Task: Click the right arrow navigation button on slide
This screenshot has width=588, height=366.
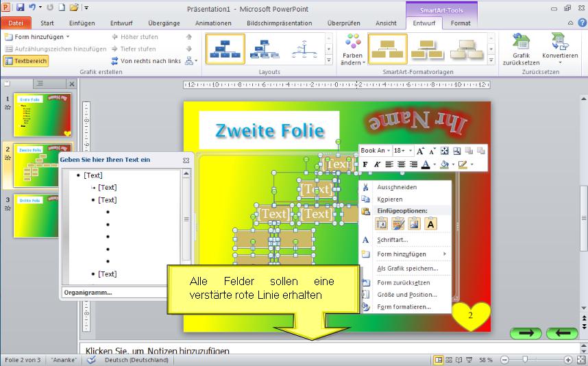Action: (526, 333)
